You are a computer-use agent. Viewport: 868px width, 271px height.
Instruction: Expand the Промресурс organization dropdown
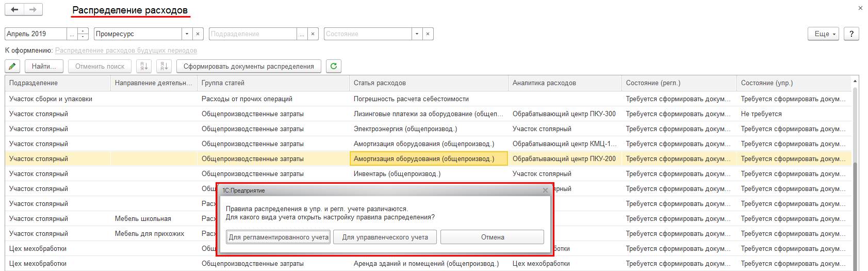pos(187,34)
